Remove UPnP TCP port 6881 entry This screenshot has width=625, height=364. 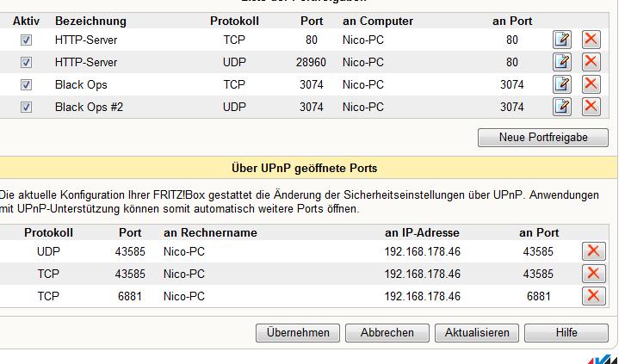[593, 296]
